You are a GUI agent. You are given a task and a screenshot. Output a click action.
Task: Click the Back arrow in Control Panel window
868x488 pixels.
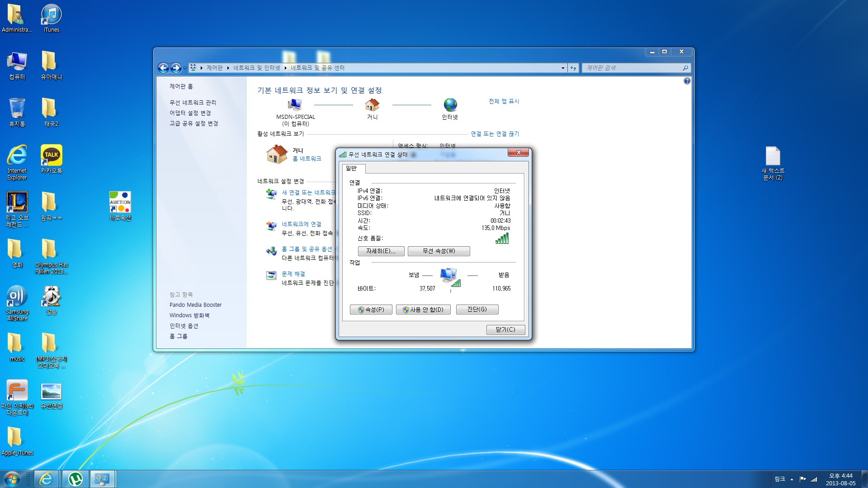coord(163,68)
